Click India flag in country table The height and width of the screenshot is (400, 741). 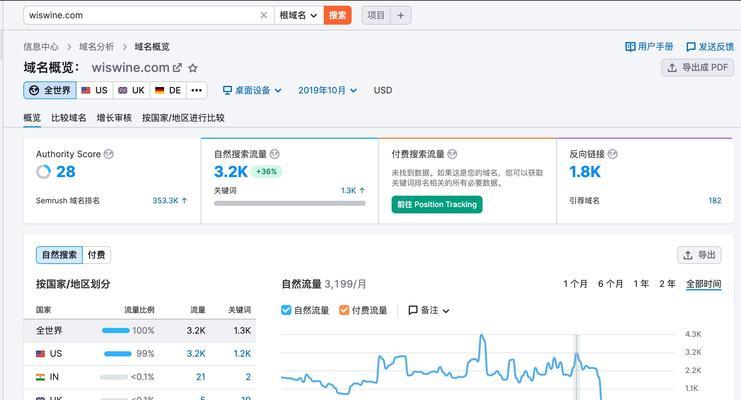[41, 377]
